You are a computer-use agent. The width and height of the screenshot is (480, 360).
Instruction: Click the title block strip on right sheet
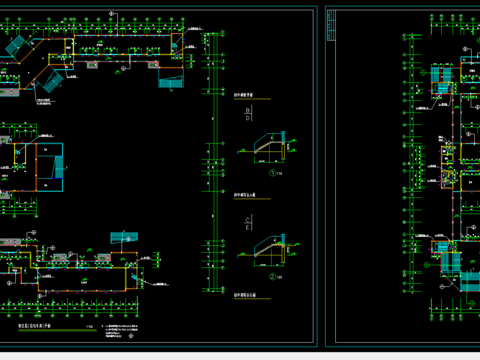[x=331, y=25]
